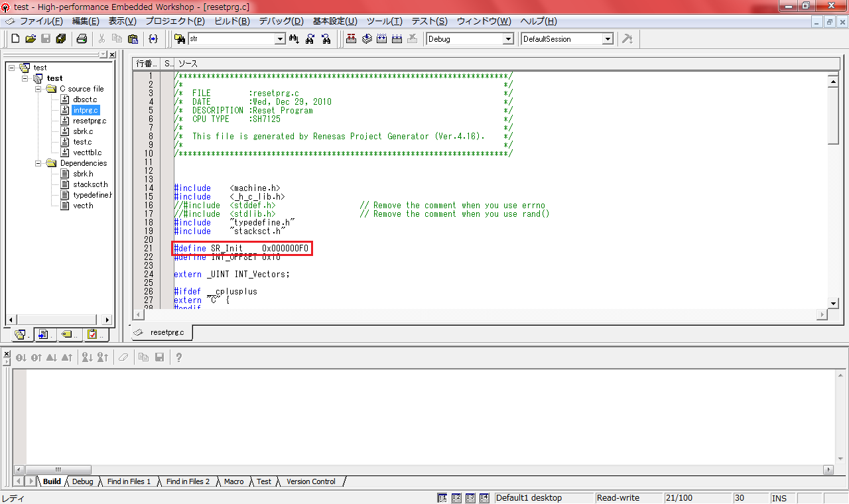Open the ファイル(F) menu
Screen dimensions: 849x504
coord(41,21)
